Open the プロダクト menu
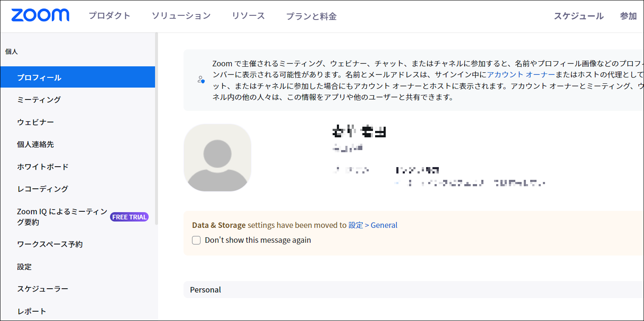The width and height of the screenshot is (644, 321). (x=109, y=16)
